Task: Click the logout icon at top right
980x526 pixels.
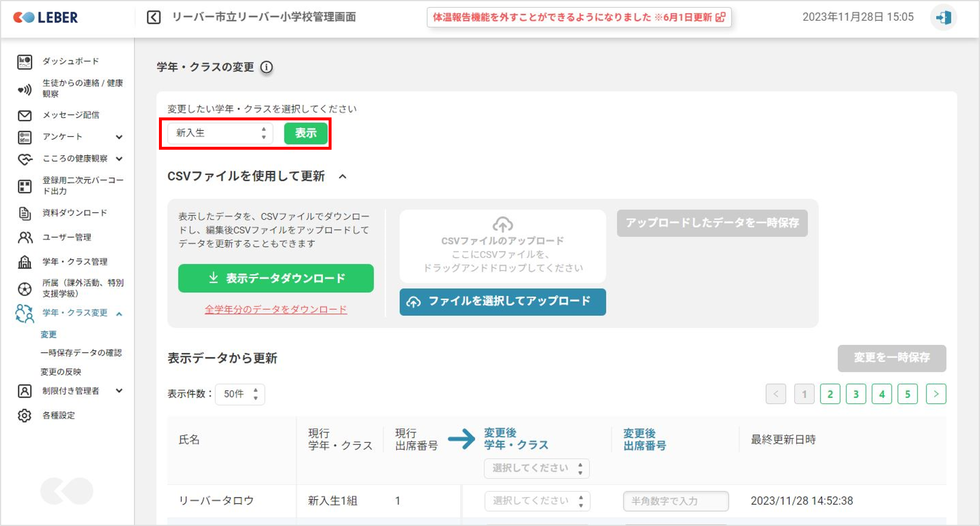Action: point(943,18)
